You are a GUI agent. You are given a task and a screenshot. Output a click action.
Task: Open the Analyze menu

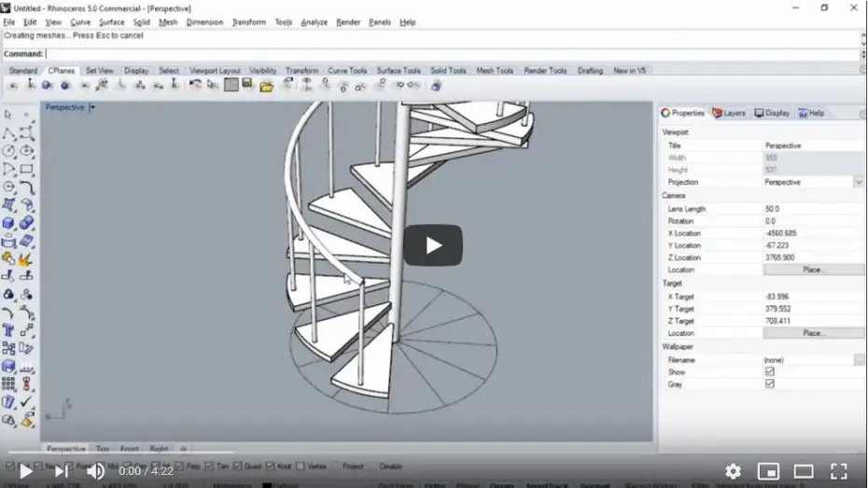tap(314, 22)
